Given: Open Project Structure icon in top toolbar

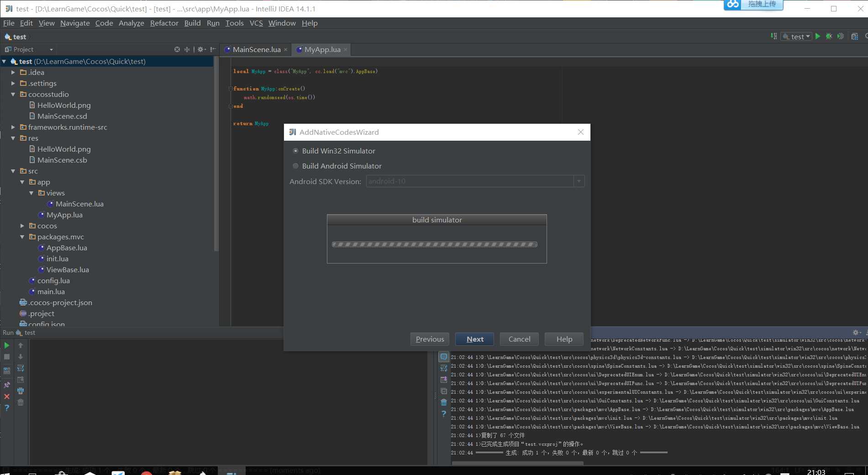Looking at the screenshot, I should (855, 37).
